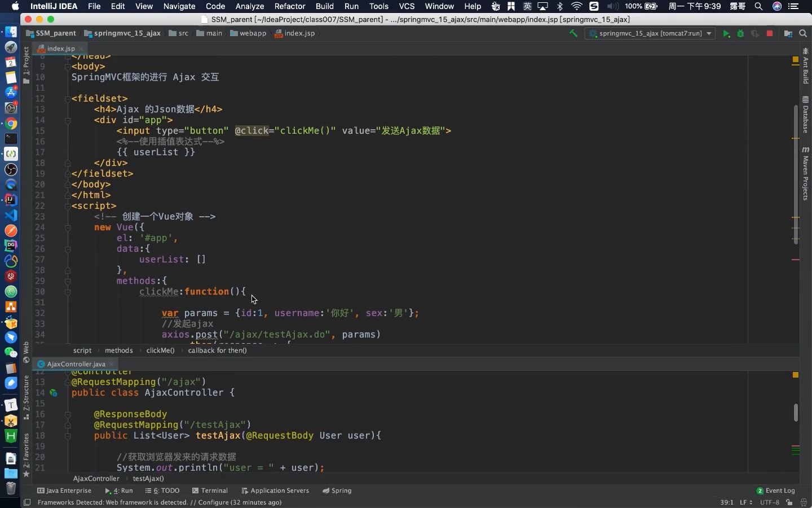Toggle the Maven Projects side panel
812x508 pixels.
tap(805, 174)
